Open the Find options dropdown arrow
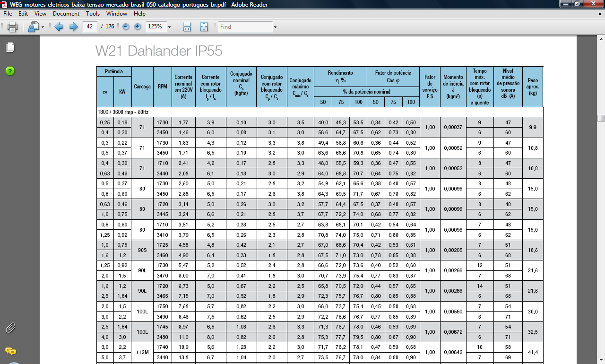 pyautogui.click(x=275, y=27)
